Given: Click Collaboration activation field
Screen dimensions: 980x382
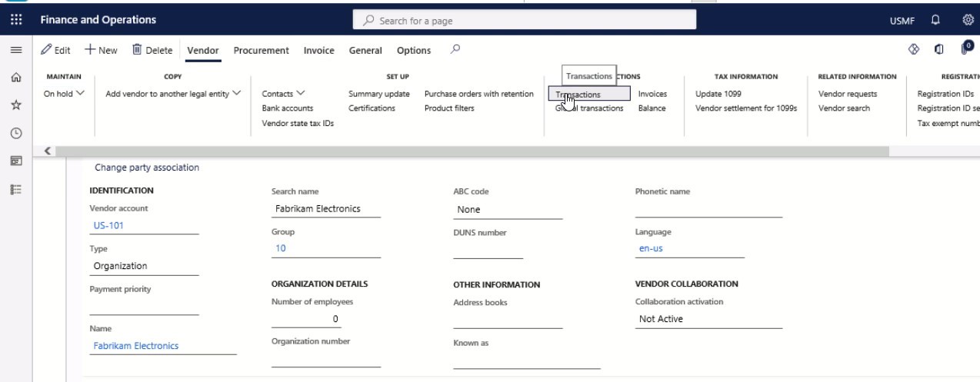Looking at the screenshot, I should coord(708,319).
